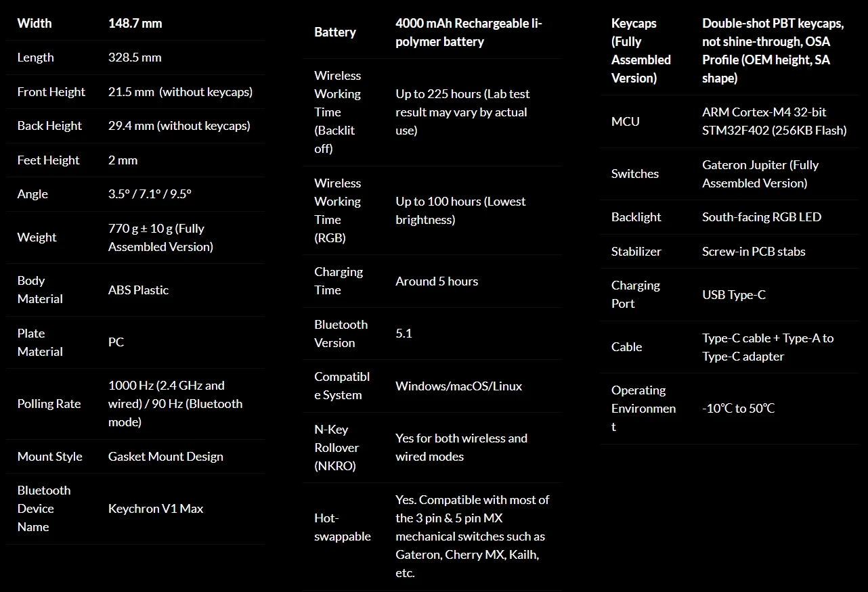The height and width of the screenshot is (592, 868).
Task: Click the 148.7 mm width value
Action: coord(135,23)
